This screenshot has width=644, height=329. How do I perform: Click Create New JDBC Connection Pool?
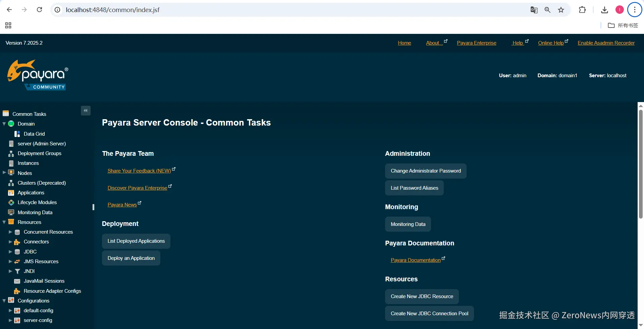(x=429, y=314)
